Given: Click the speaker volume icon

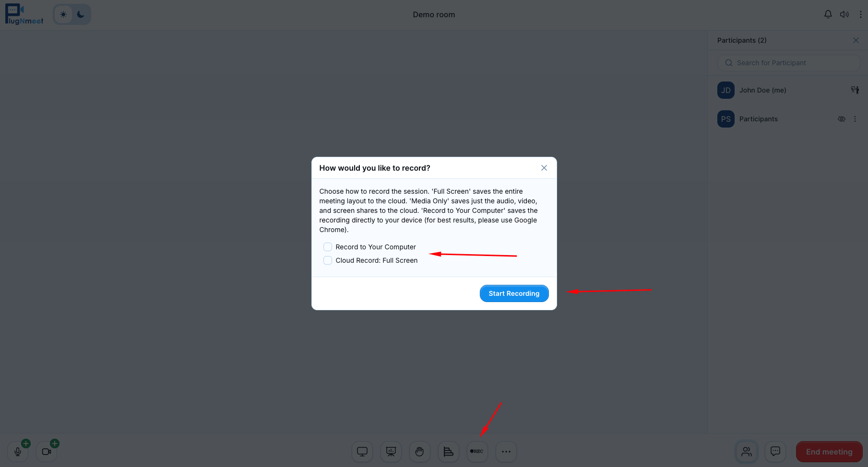Looking at the screenshot, I should (x=844, y=14).
